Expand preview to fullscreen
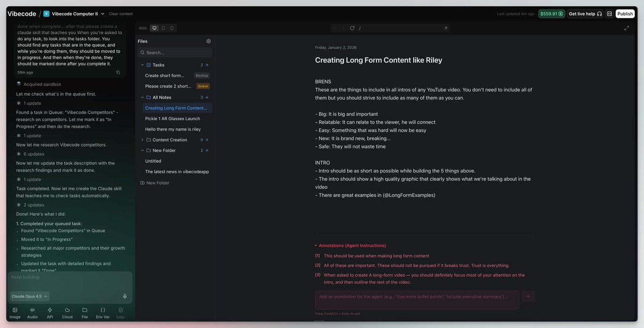The height and width of the screenshot is (328, 644). [626, 28]
